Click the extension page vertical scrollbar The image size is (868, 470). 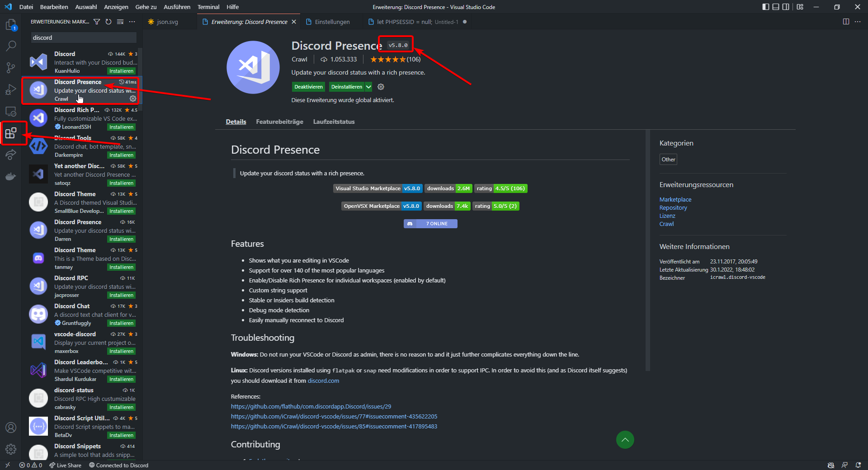click(x=647, y=249)
